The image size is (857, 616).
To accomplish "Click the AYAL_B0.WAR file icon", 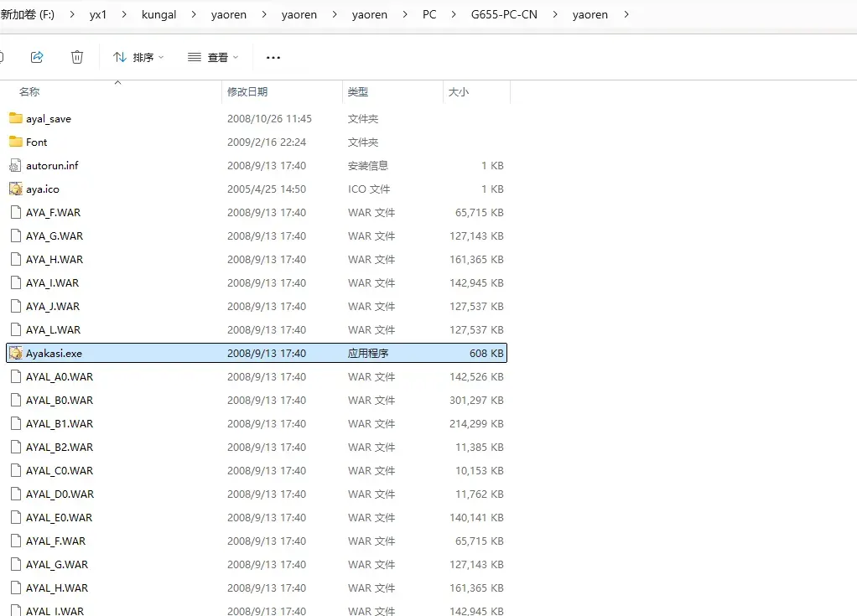I will click(x=16, y=400).
